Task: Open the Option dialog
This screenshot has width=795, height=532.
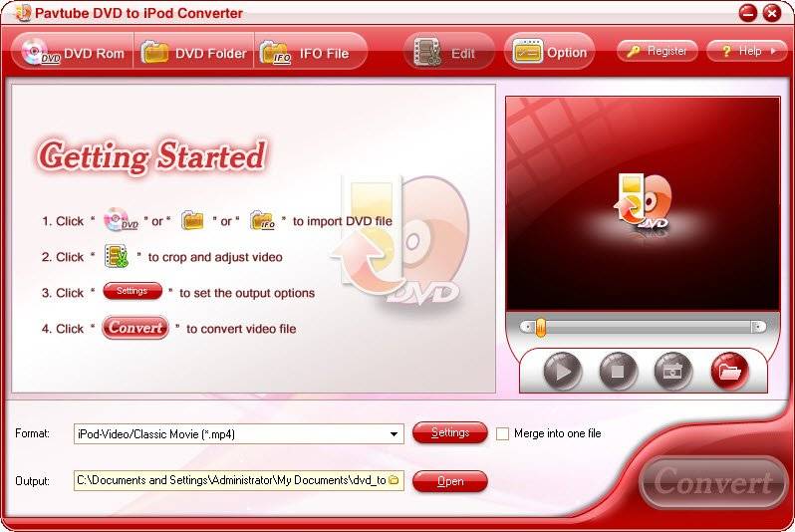Action: coord(550,52)
